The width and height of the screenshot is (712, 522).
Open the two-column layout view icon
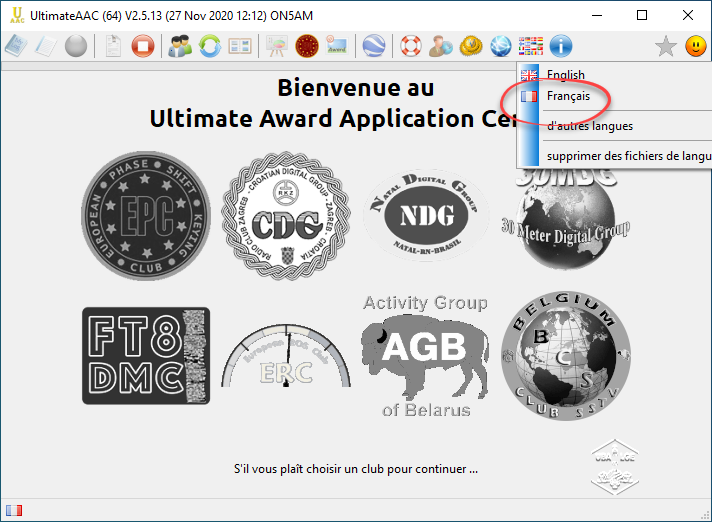240,46
